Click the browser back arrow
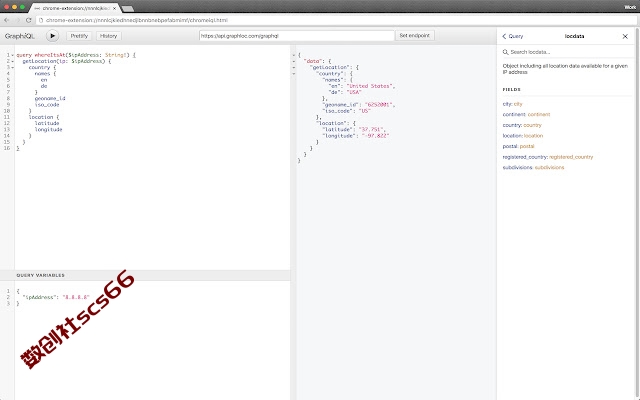 (x=7, y=20)
